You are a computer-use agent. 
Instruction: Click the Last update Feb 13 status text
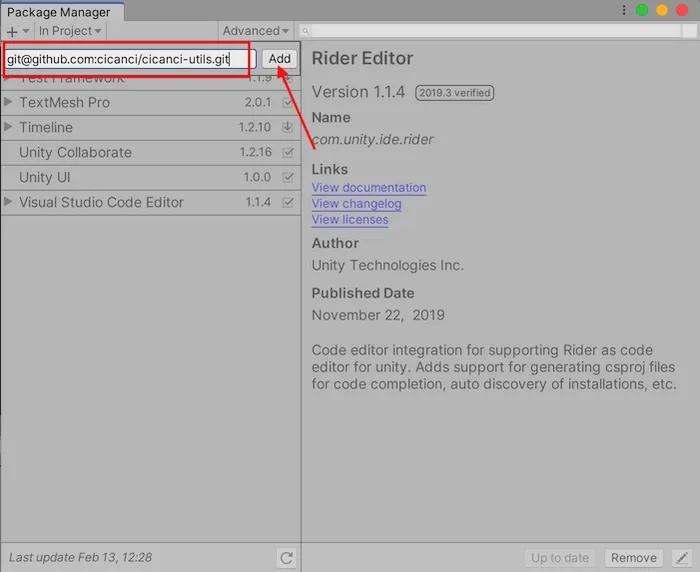coord(80,557)
